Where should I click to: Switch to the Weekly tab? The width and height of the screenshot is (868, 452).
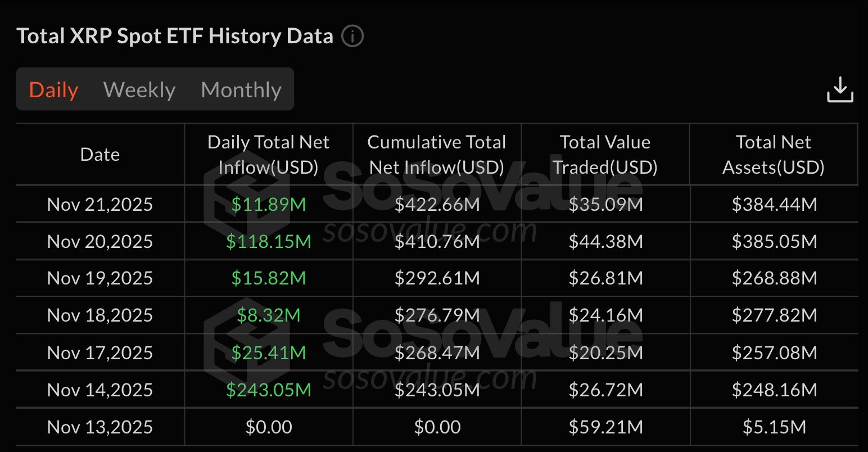tap(139, 90)
